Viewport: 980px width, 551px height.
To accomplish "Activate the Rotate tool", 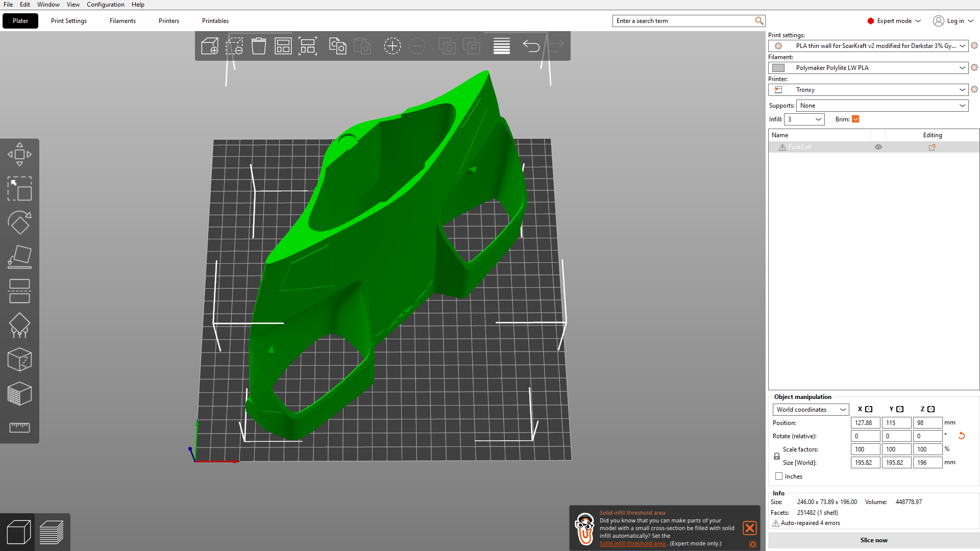I will pyautogui.click(x=19, y=222).
